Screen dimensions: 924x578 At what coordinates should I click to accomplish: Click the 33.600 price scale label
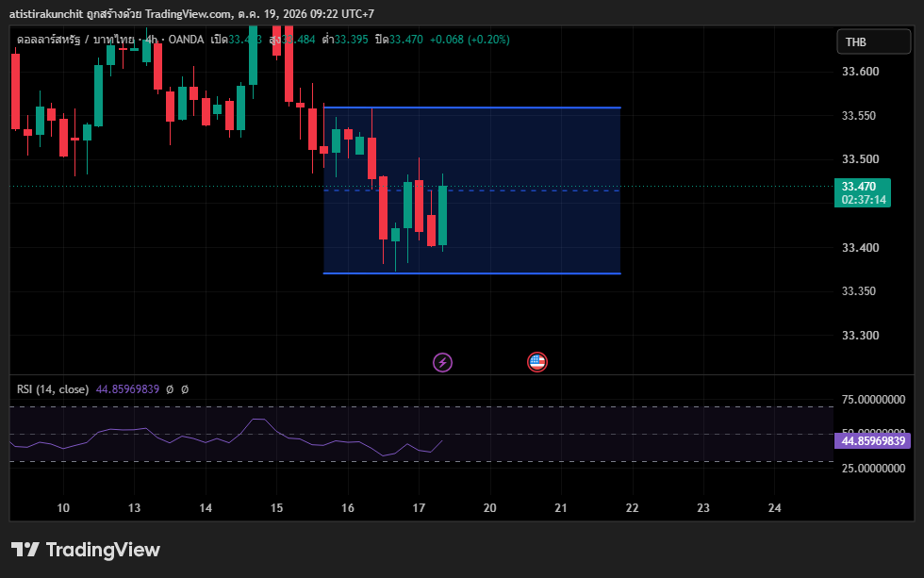tap(860, 72)
